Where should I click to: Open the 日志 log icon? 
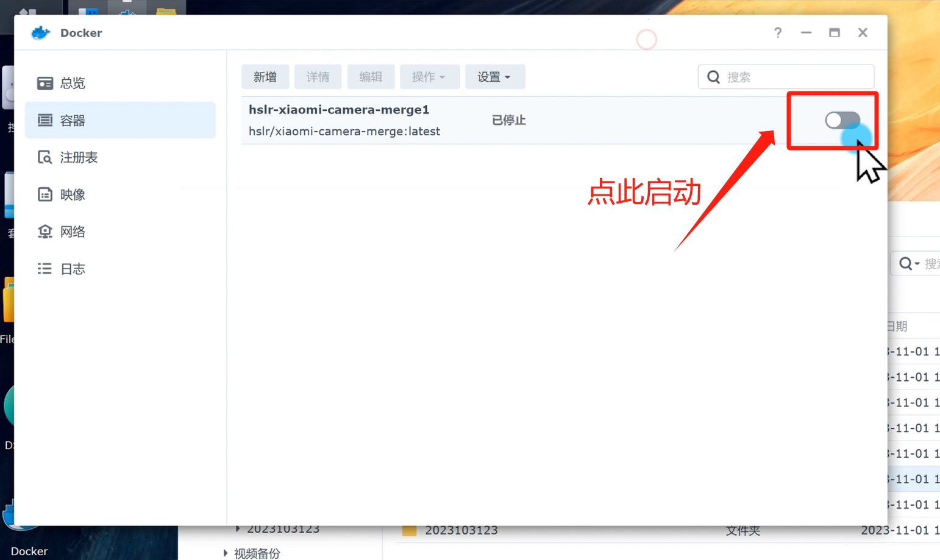[x=45, y=269]
